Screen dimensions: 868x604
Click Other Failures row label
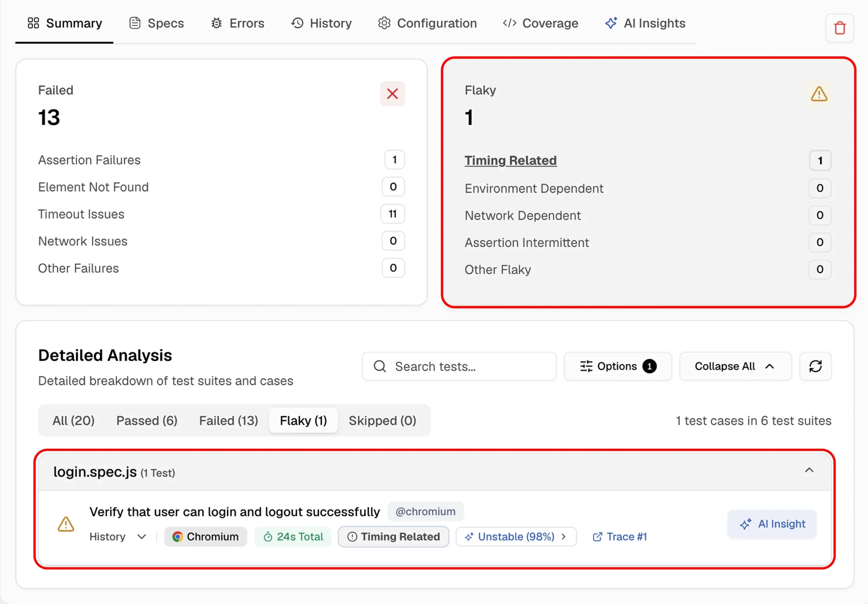(x=79, y=268)
